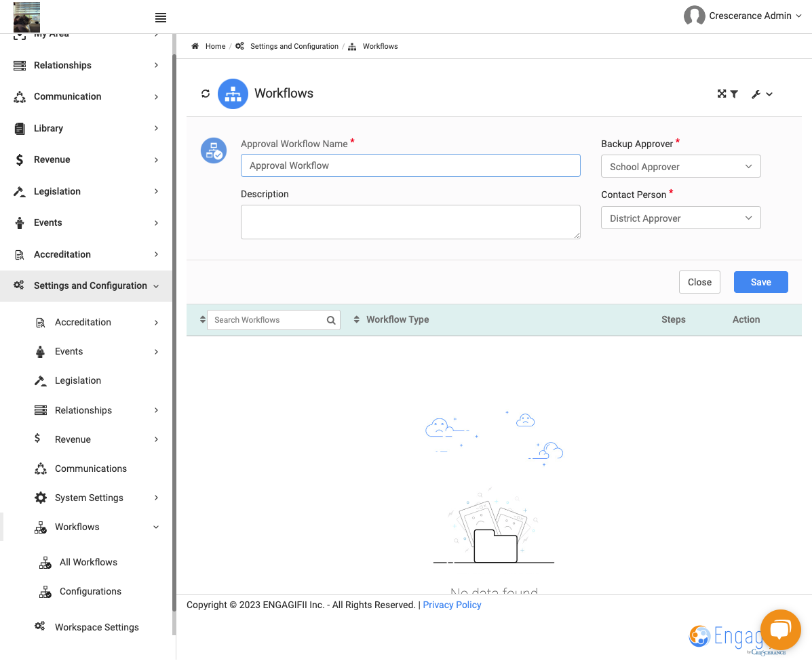Select Communications under Settings

pos(91,469)
